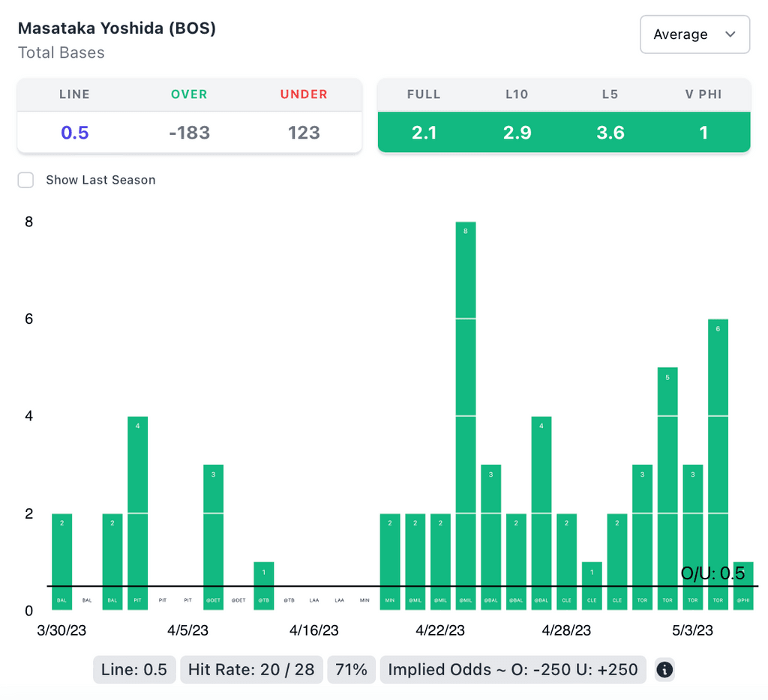Select the 0.5 line value
The image size is (768, 700).
(x=75, y=133)
